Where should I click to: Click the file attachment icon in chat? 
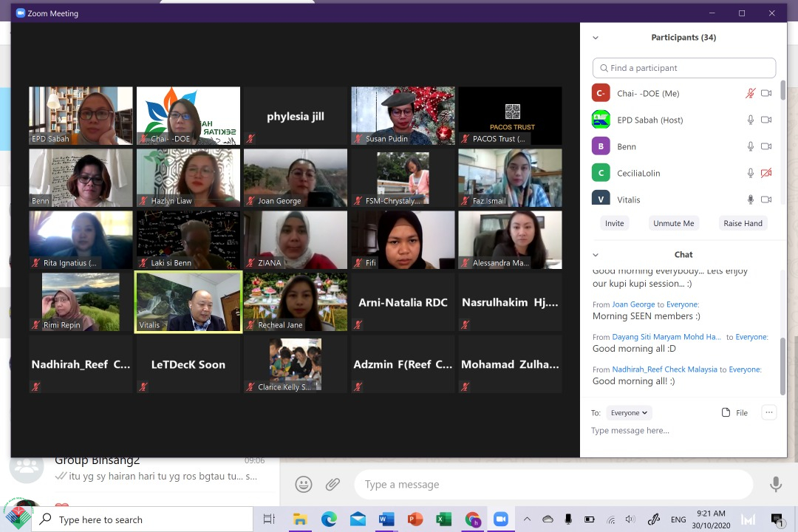coord(726,412)
